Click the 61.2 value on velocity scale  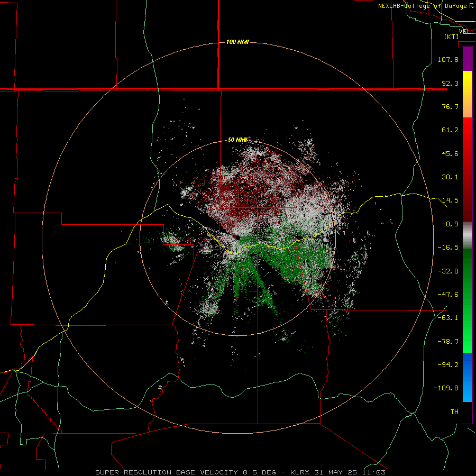(x=450, y=130)
